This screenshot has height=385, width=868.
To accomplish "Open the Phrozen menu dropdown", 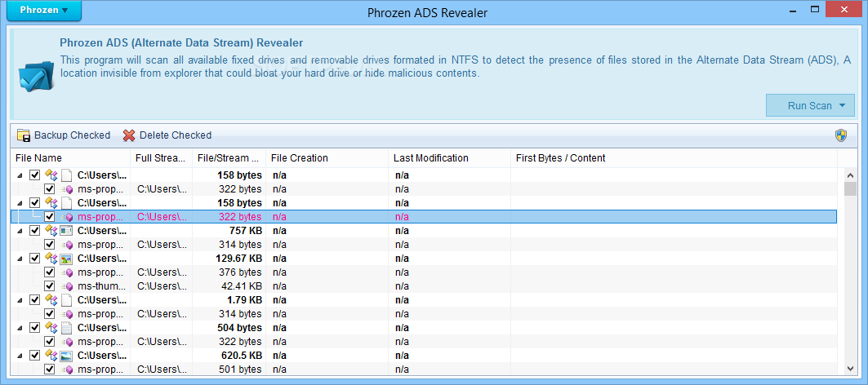I will pyautogui.click(x=44, y=11).
